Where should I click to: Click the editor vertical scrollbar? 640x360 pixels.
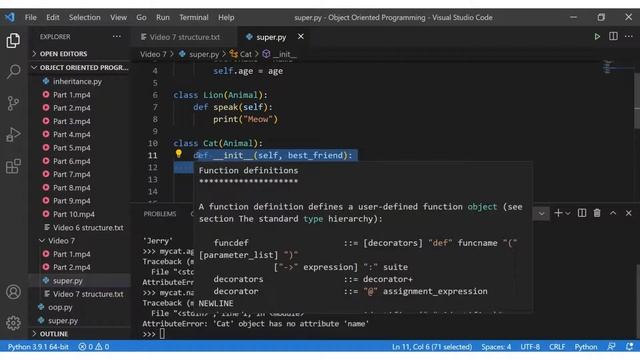click(637, 101)
